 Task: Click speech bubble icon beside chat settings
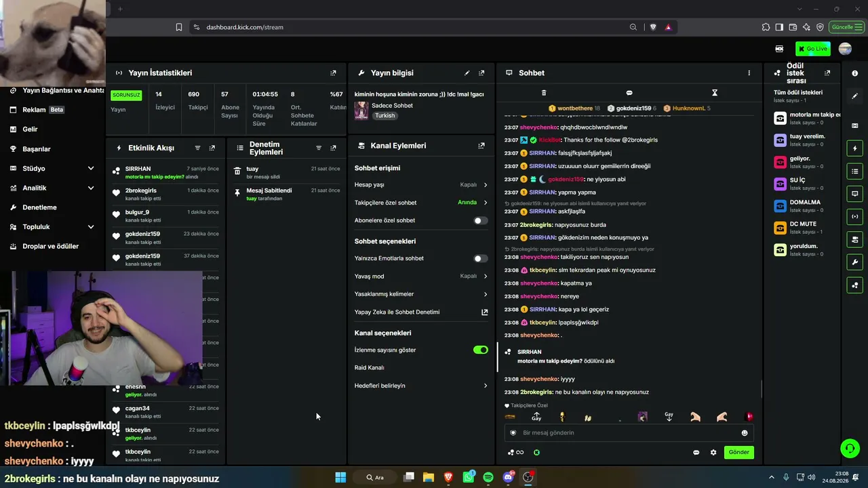pyautogui.click(x=696, y=452)
